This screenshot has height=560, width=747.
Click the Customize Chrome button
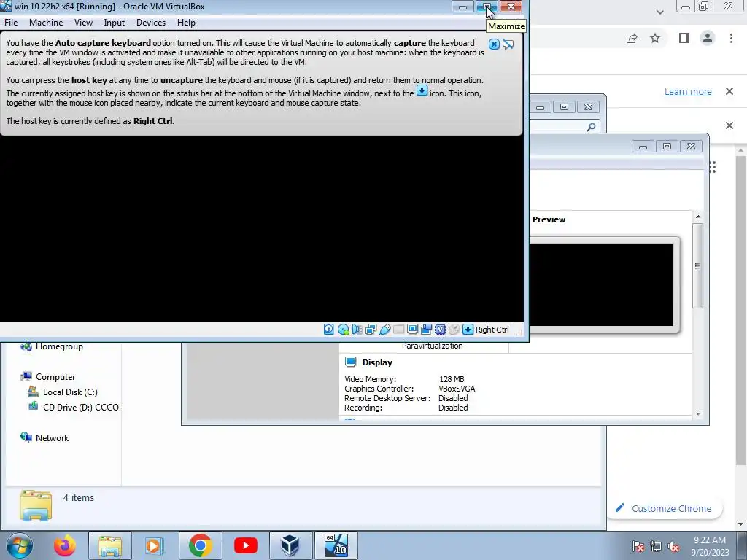click(665, 508)
